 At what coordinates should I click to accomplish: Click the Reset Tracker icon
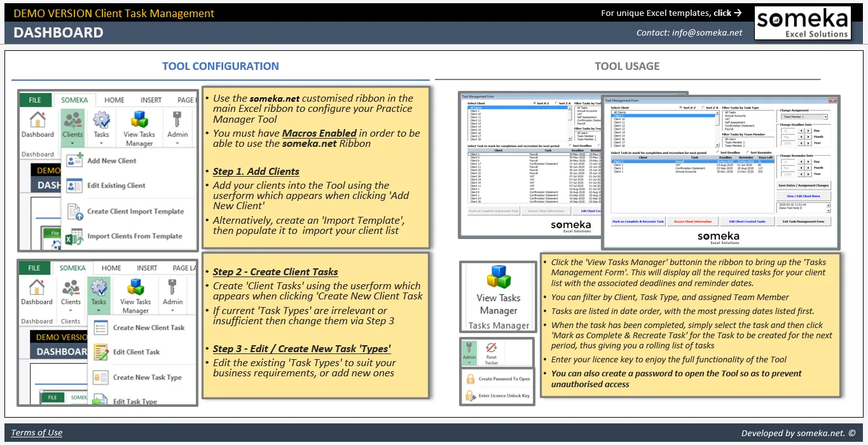(x=491, y=348)
